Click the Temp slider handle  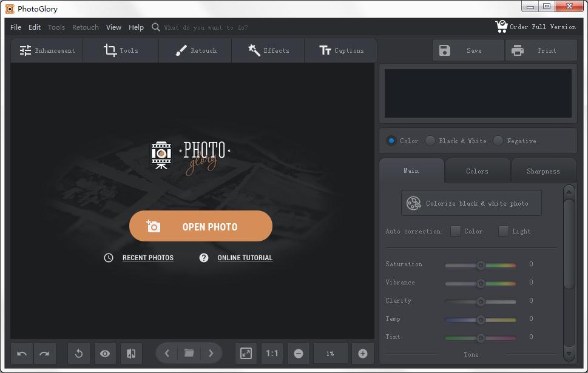[481, 320]
